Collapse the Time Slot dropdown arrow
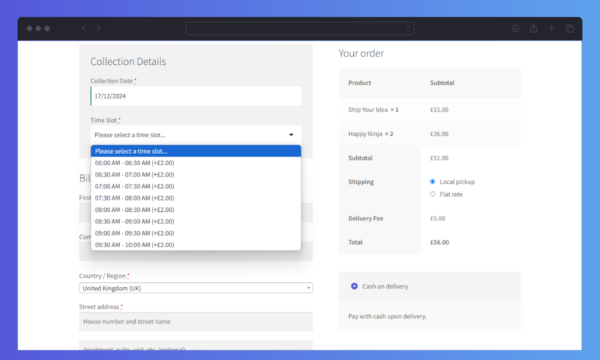Image resolution: width=600 pixels, height=360 pixels. [291, 135]
